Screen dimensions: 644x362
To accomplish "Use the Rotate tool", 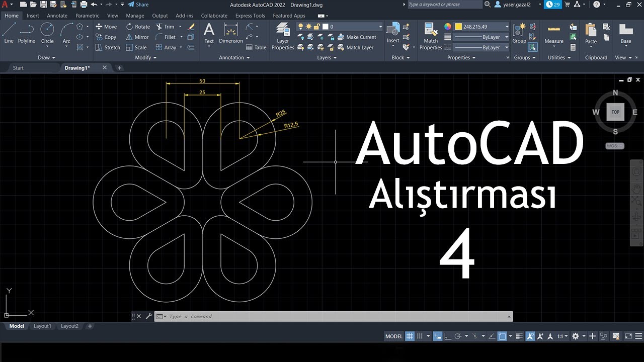I will pos(138,27).
